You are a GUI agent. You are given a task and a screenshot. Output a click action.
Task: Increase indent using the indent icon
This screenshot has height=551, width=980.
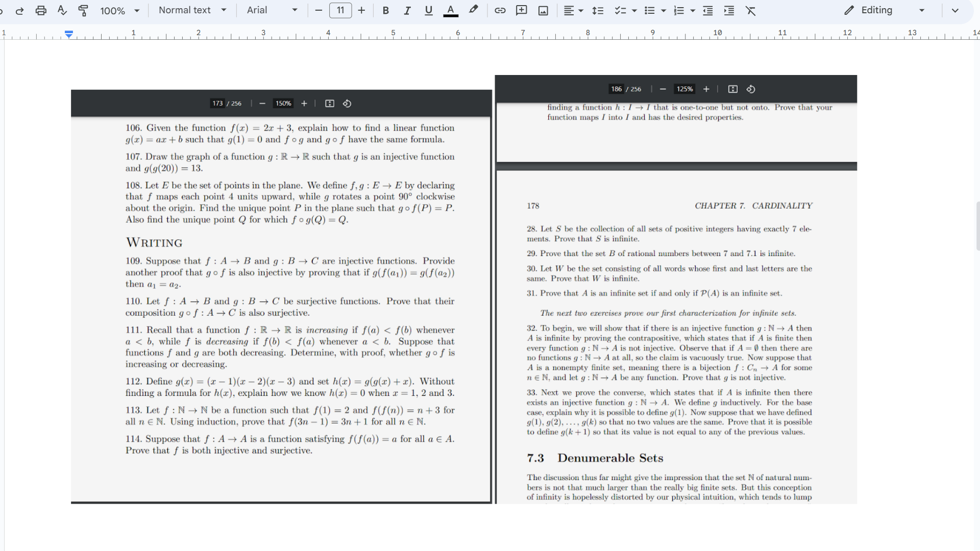(729, 10)
